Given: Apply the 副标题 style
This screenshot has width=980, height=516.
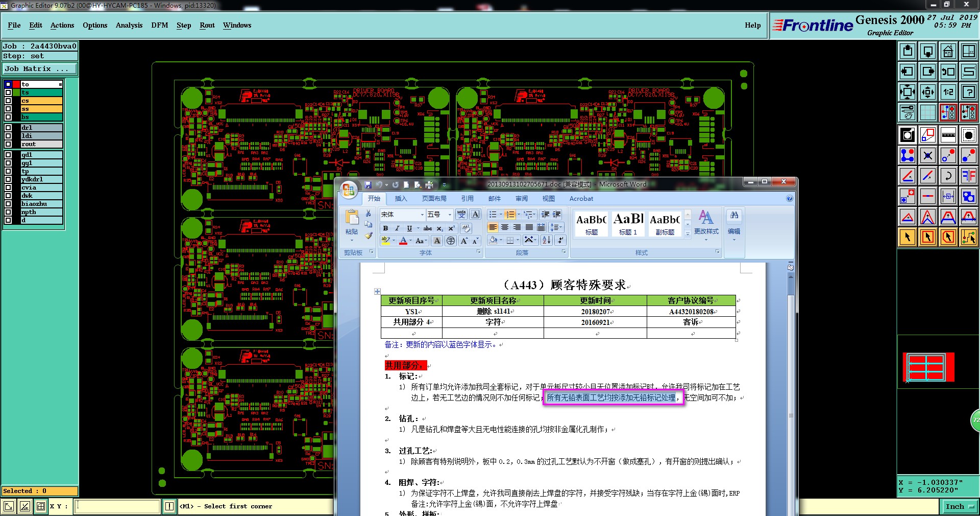Looking at the screenshot, I should tap(665, 224).
